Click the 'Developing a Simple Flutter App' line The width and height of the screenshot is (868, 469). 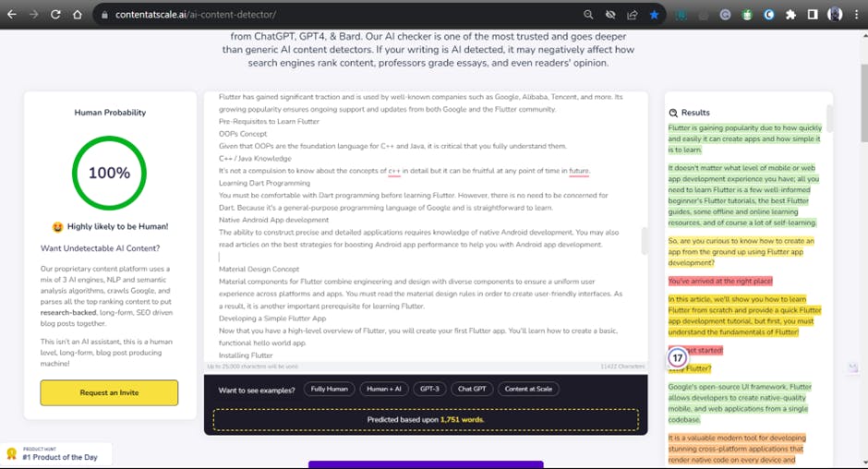(272, 319)
